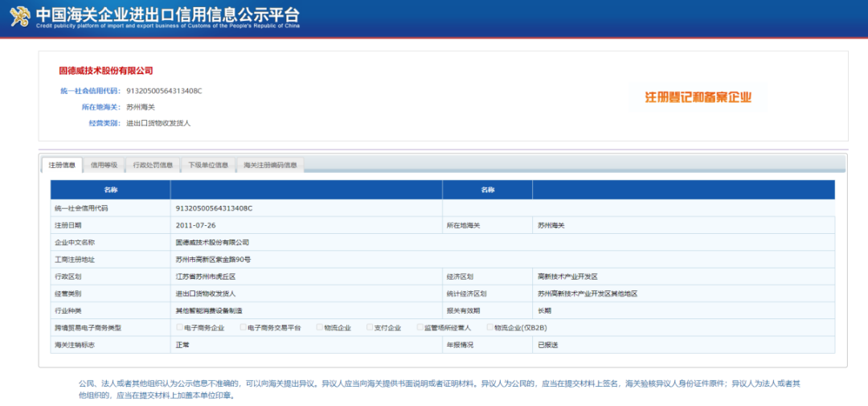The image size is (868, 406).
Task: Click the red company name heading 固德威技术股份有限公司
Action: (106, 70)
